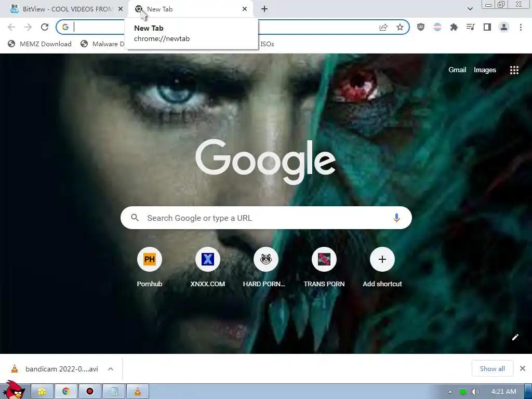The width and height of the screenshot is (532, 399).
Task: Click the green tray icon
Action: coord(463,392)
